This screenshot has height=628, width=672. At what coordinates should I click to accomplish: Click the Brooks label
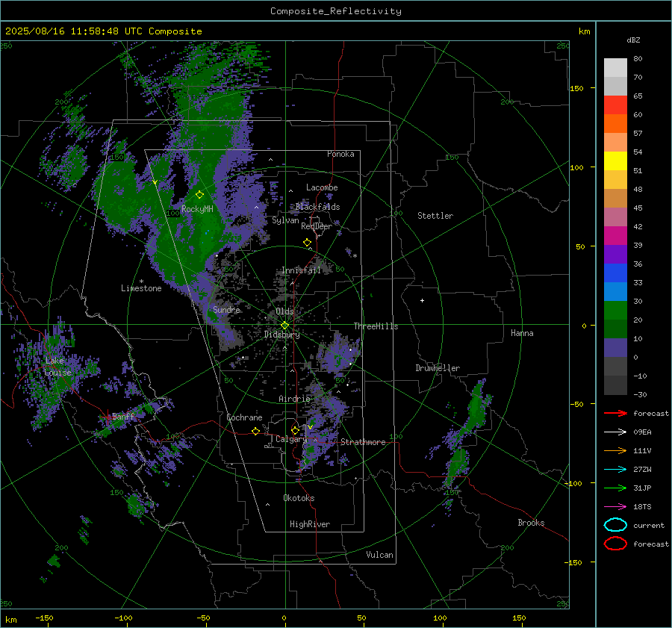point(531,523)
